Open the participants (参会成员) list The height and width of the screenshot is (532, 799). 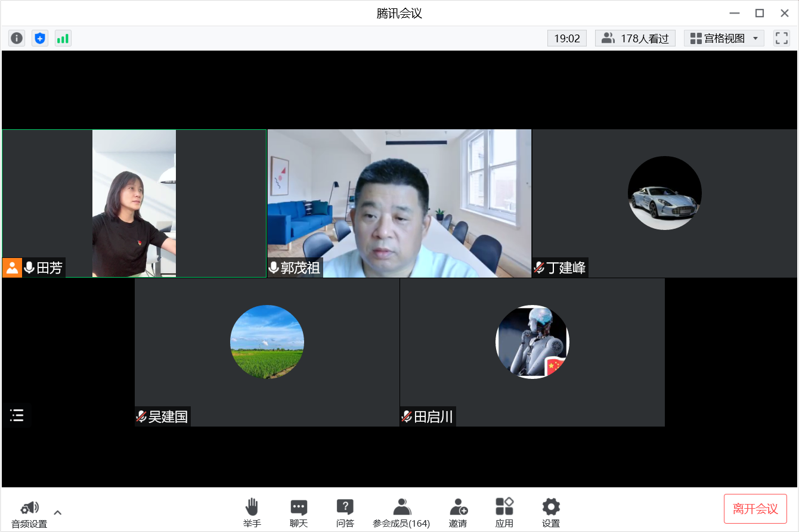(401, 513)
